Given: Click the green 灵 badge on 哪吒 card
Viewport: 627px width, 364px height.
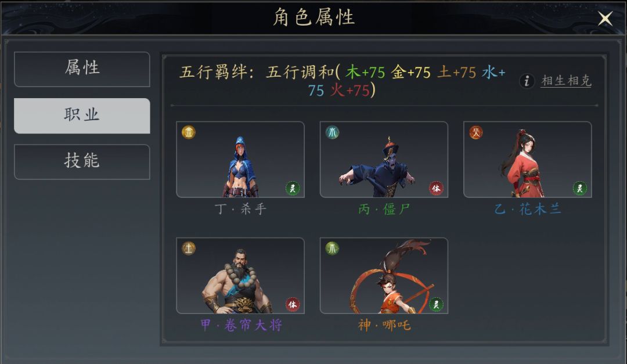Looking at the screenshot, I should pos(436,304).
